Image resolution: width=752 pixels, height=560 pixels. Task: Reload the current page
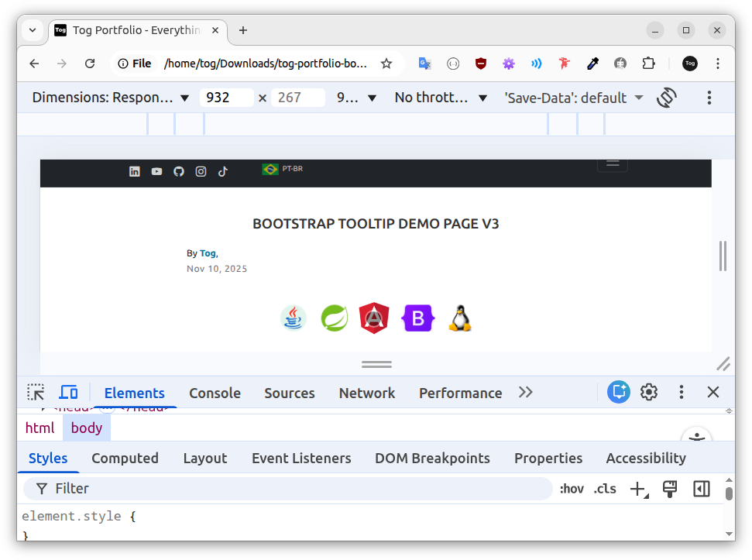point(90,64)
